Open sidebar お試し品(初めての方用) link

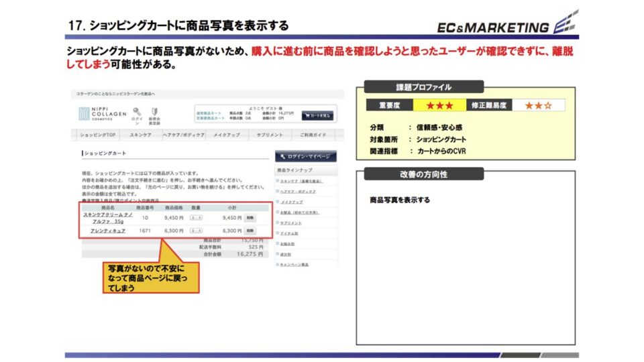(x=299, y=213)
